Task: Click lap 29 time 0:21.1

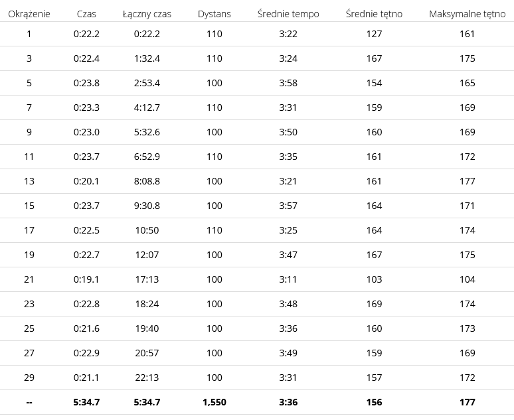Action: [86, 378]
